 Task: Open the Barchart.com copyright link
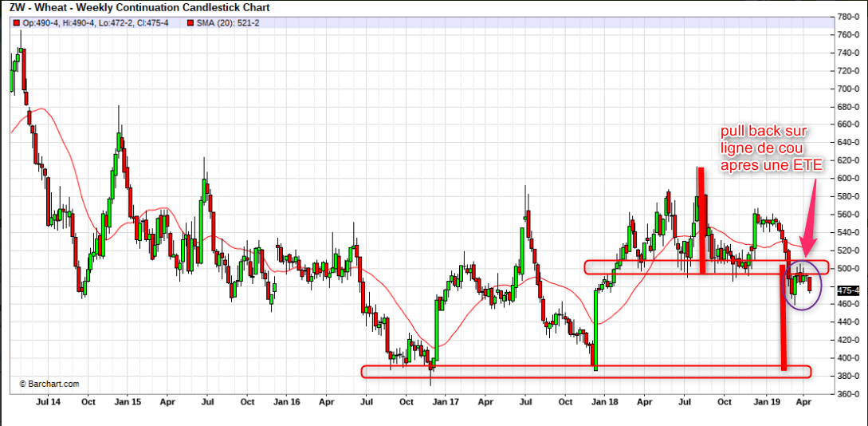click(x=49, y=384)
